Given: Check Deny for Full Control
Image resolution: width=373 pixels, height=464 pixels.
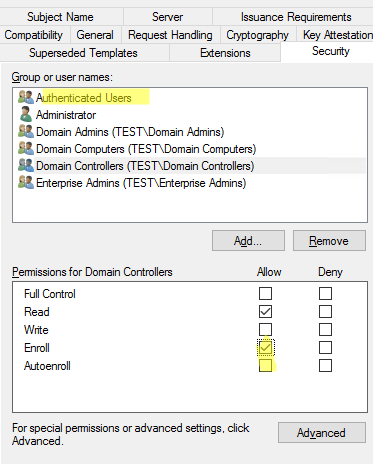Looking at the screenshot, I should tap(325, 294).
